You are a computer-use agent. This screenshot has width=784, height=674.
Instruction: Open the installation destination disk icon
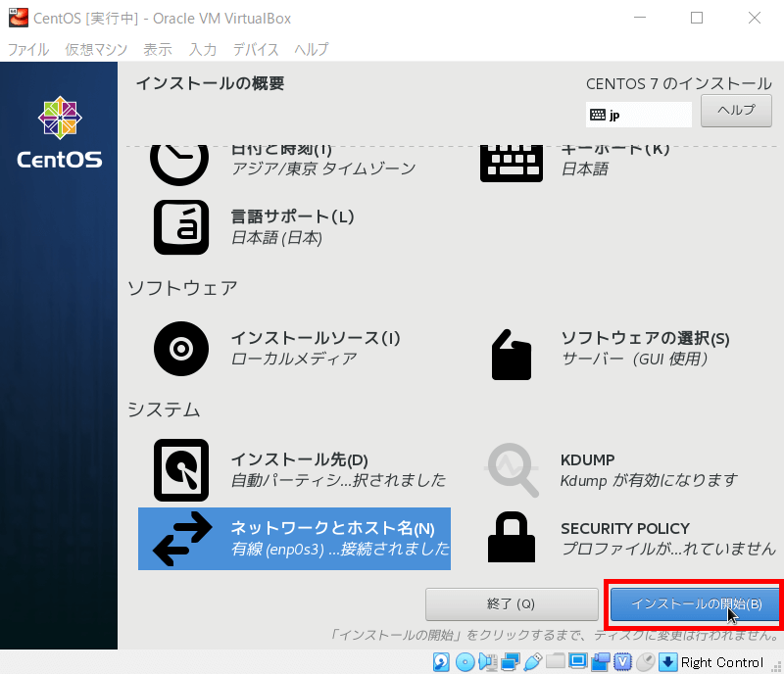coord(181,470)
